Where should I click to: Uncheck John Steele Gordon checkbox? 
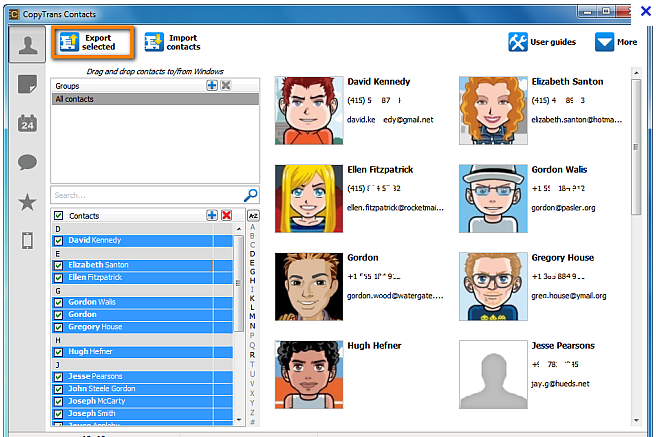59,389
